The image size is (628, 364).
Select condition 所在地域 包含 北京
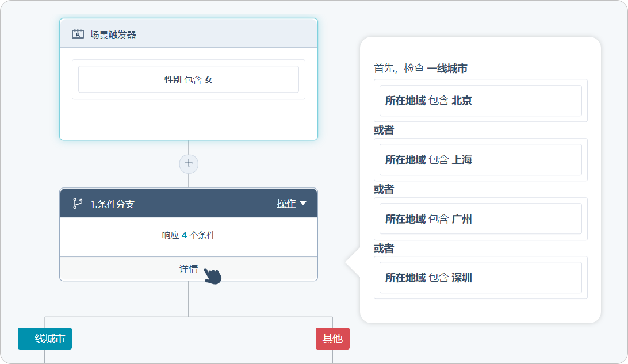pyautogui.click(x=481, y=101)
